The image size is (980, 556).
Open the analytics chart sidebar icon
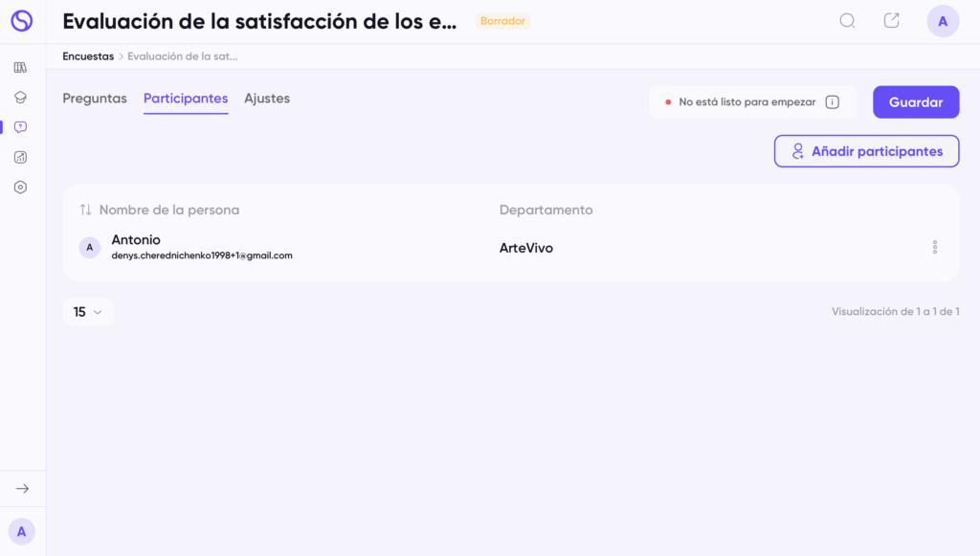click(20, 157)
